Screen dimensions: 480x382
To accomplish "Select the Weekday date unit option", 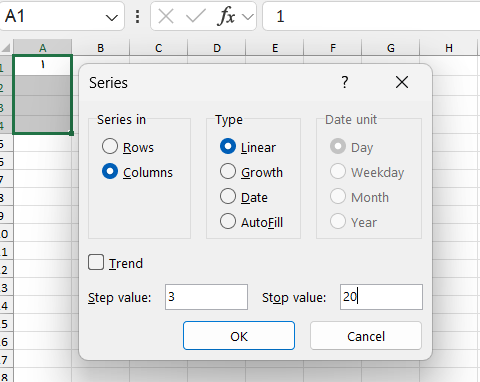I will click(x=338, y=171).
